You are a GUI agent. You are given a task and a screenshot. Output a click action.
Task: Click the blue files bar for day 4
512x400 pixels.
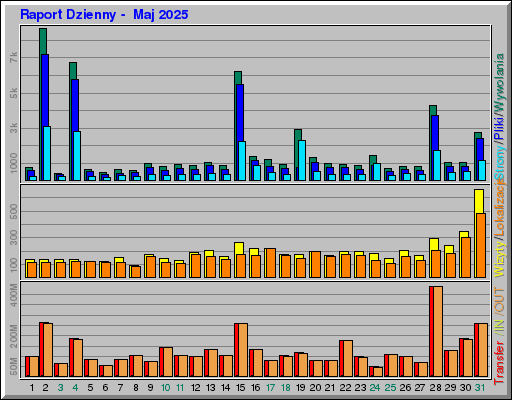pos(74,105)
